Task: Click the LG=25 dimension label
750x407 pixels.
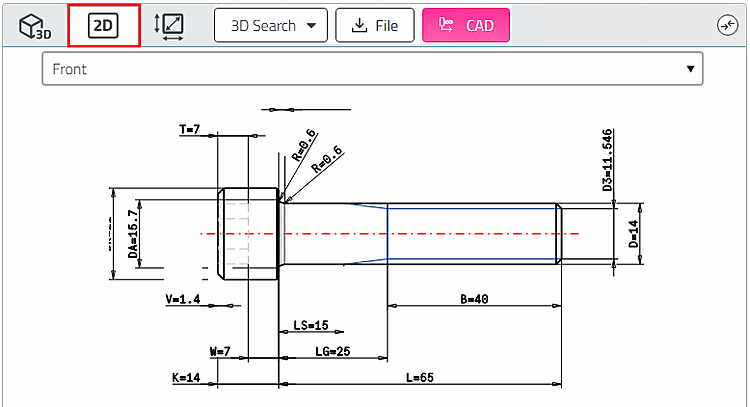Action: pyautogui.click(x=332, y=352)
